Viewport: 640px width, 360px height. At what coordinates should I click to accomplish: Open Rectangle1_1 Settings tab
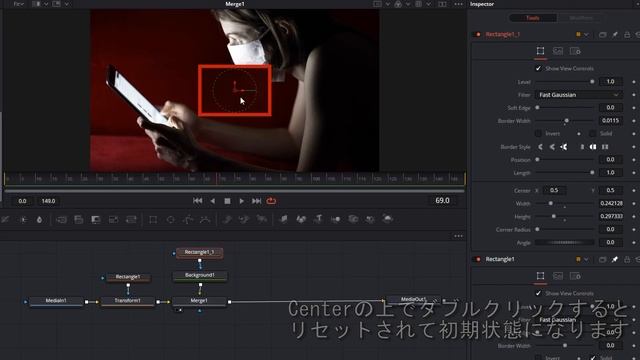[575, 51]
